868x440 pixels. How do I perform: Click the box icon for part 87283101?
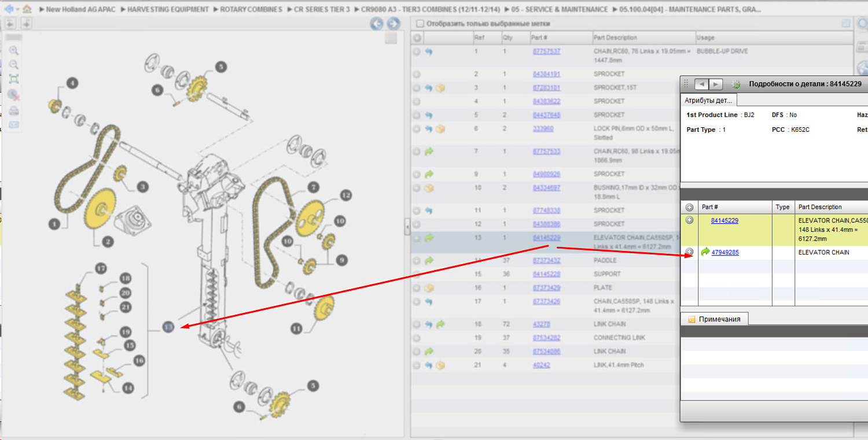pyautogui.click(x=440, y=88)
